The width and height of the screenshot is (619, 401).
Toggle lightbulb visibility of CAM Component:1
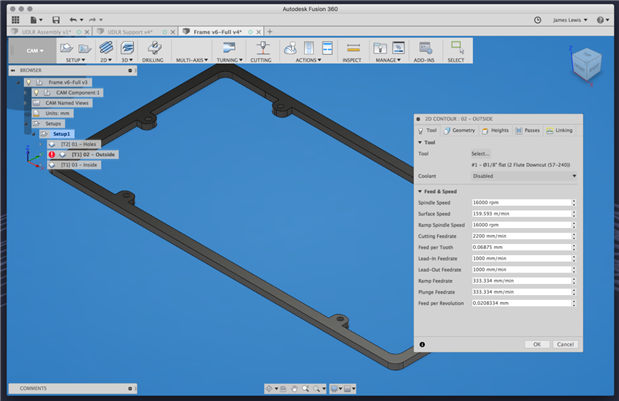pos(37,92)
